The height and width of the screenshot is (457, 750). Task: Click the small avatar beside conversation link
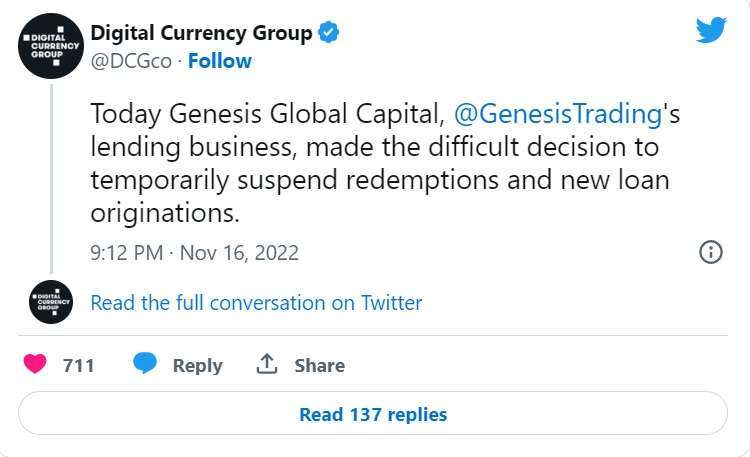[x=50, y=302]
